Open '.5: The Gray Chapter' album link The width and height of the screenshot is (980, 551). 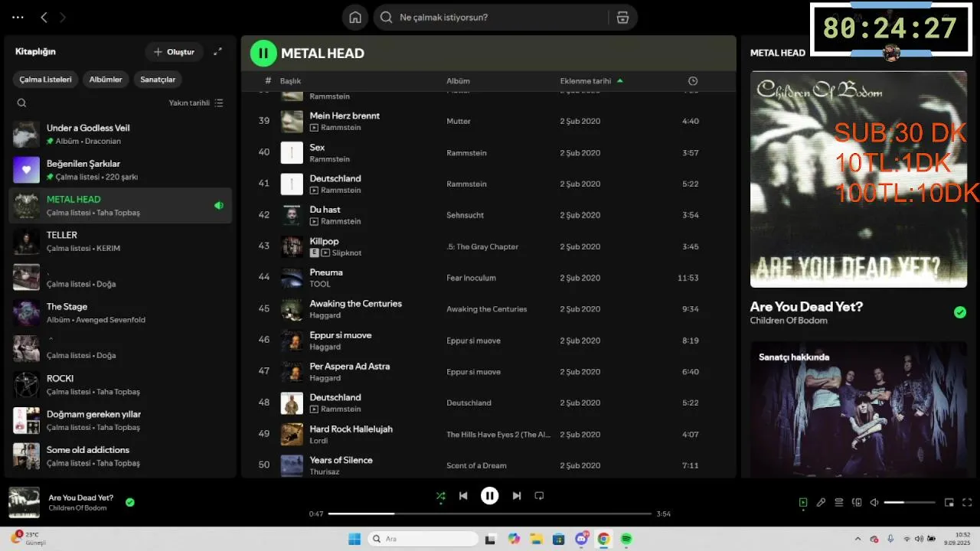(x=482, y=246)
